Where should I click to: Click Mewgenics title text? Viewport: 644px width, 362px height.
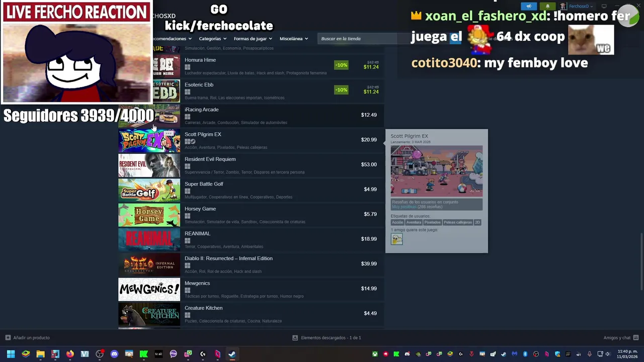point(197,283)
